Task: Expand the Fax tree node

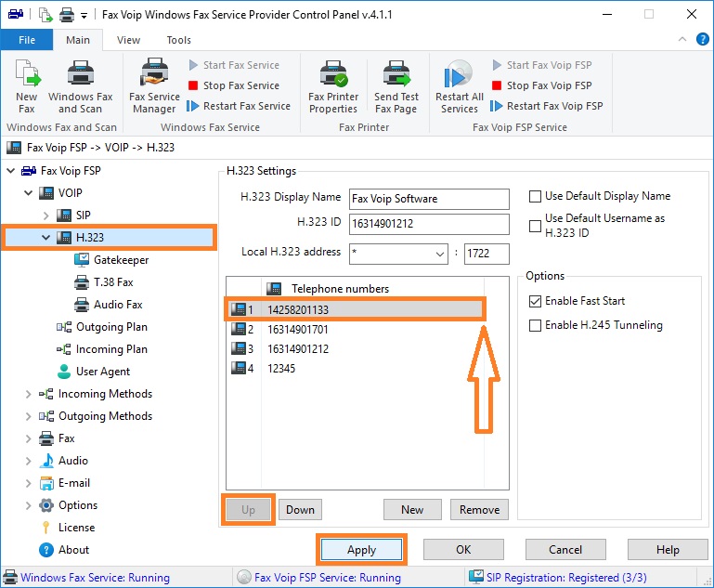Action: (x=28, y=438)
